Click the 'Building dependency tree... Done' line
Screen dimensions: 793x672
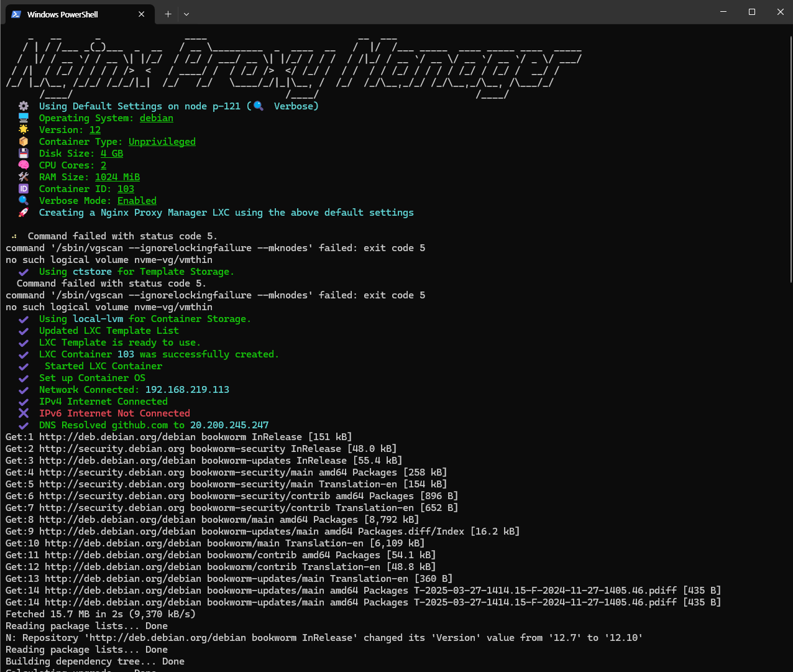95,661
